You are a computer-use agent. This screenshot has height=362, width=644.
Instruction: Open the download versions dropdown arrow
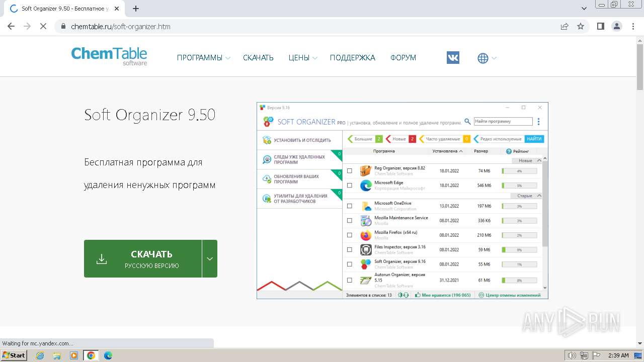[210, 258]
